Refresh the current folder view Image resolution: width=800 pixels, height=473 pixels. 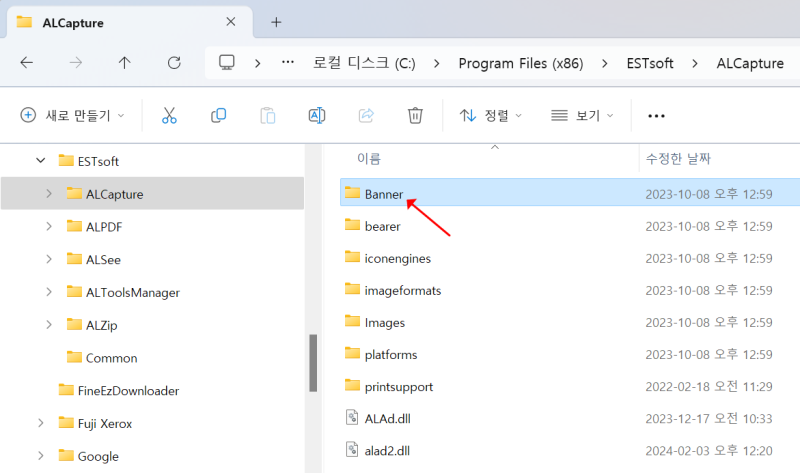point(174,63)
